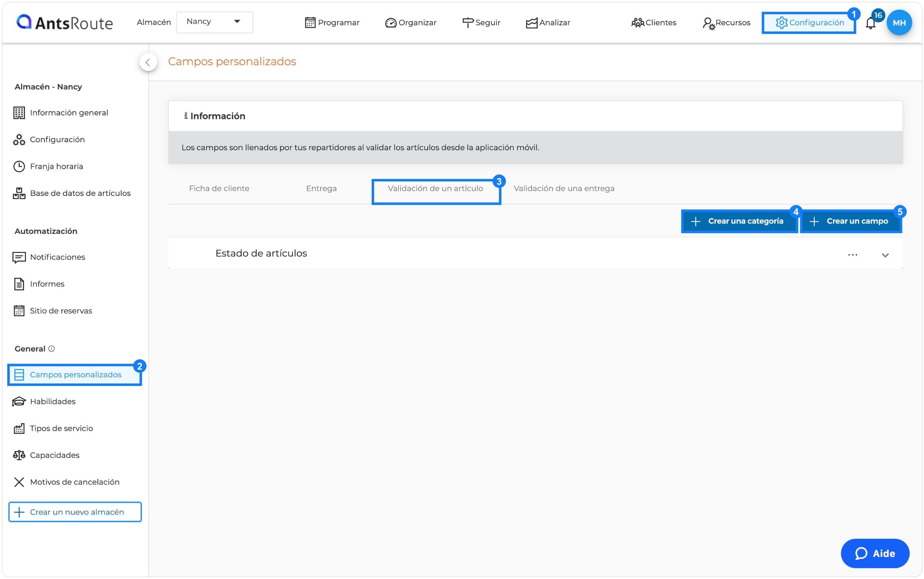Image resolution: width=924 pixels, height=579 pixels.
Task: Click the Clientes people icon
Action: 637,23
